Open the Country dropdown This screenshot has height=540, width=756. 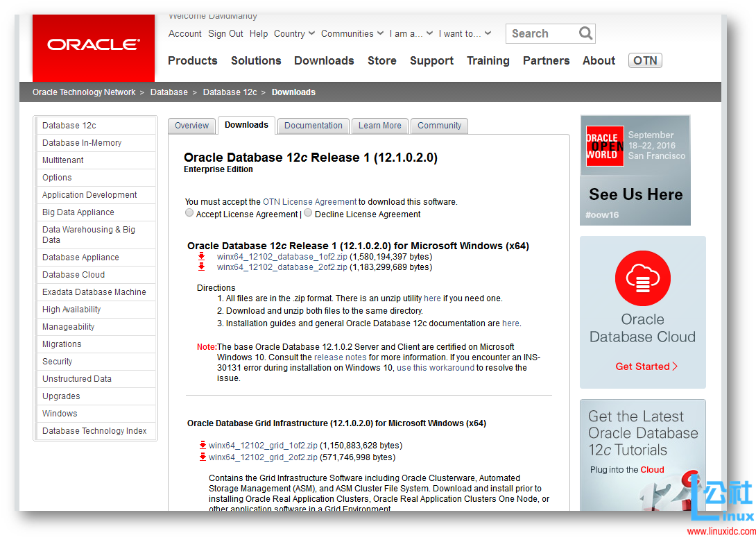point(294,33)
